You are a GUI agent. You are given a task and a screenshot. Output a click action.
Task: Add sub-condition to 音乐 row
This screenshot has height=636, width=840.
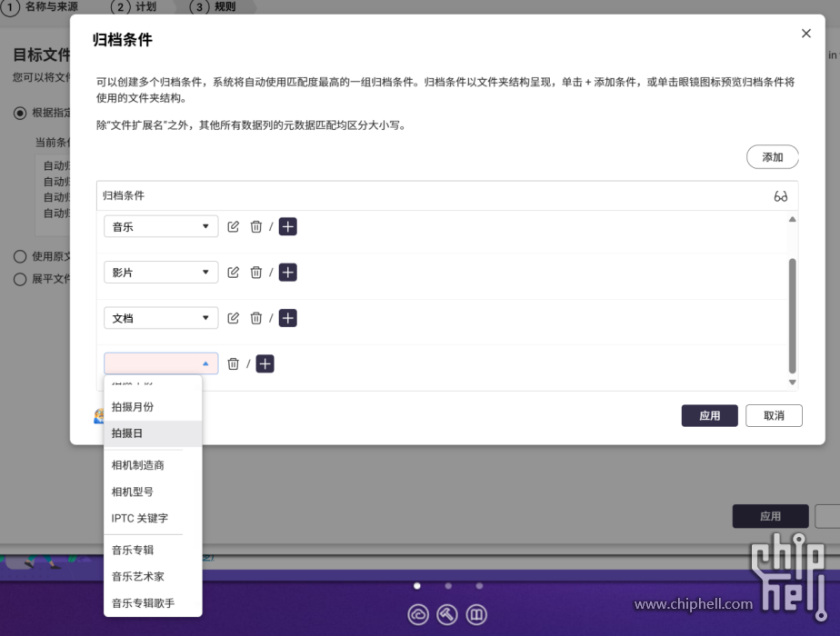[x=287, y=226]
